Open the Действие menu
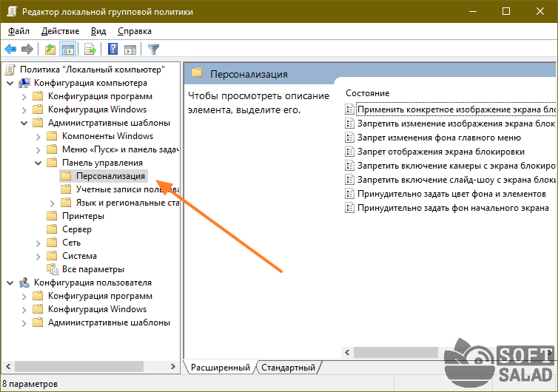Image resolution: width=558 pixels, height=392 pixels. 60,31
